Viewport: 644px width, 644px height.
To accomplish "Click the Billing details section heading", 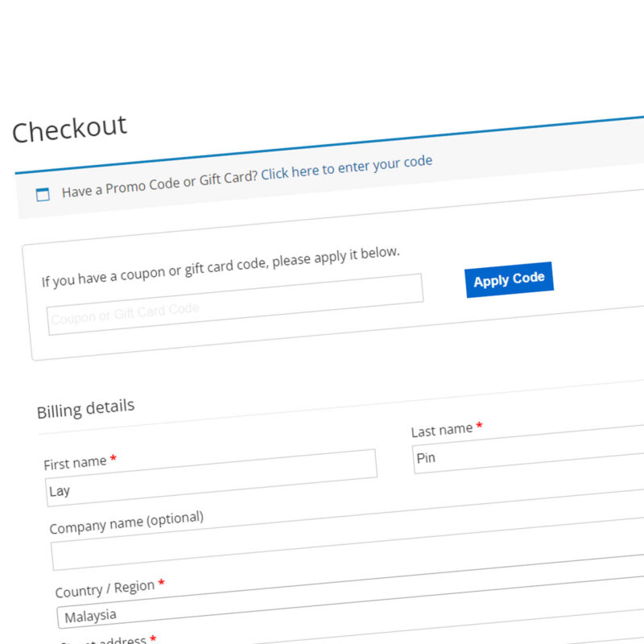I will click(x=85, y=409).
